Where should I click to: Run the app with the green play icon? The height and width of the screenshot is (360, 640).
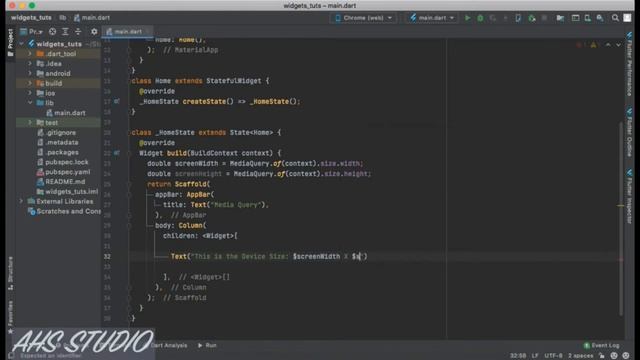pos(468,18)
